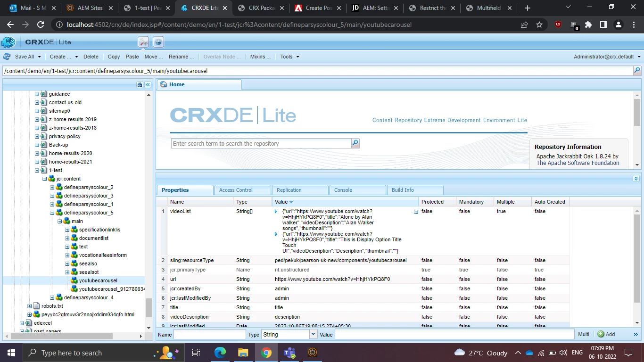Click the refresh icon beside Save All
This screenshot has width=644, height=362.
[x=7, y=57]
